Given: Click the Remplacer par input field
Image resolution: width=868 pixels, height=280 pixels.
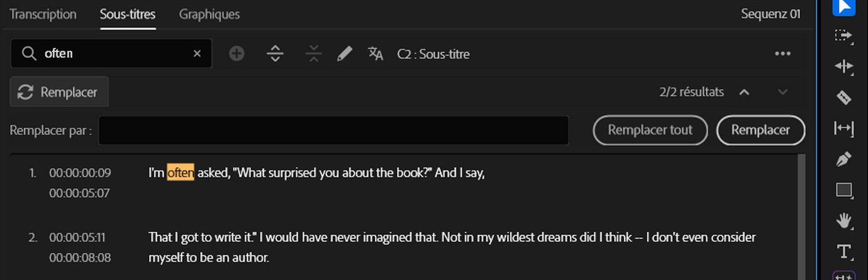Looking at the screenshot, I should click(333, 130).
